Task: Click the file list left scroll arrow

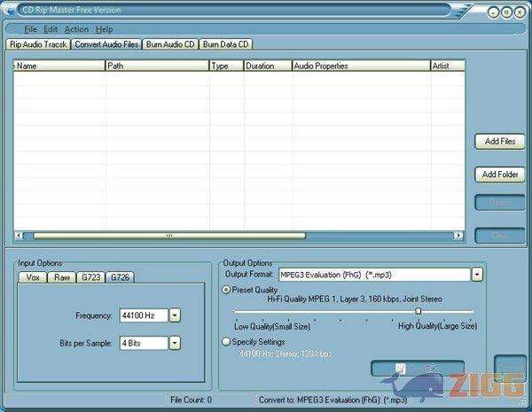Action: point(19,236)
